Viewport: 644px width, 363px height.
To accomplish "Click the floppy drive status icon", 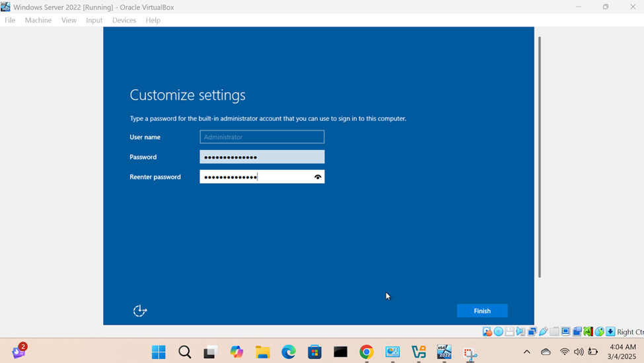I will pyautogui.click(x=510, y=331).
